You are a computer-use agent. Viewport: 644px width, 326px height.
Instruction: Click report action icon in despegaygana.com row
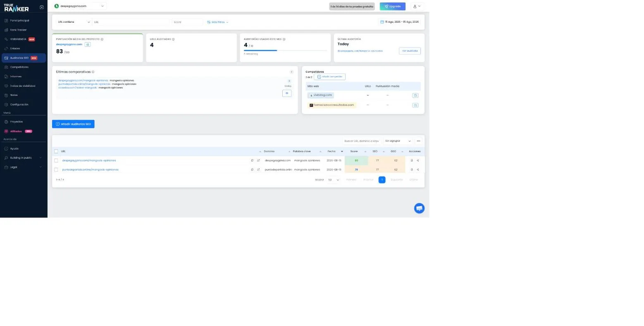[412, 160]
